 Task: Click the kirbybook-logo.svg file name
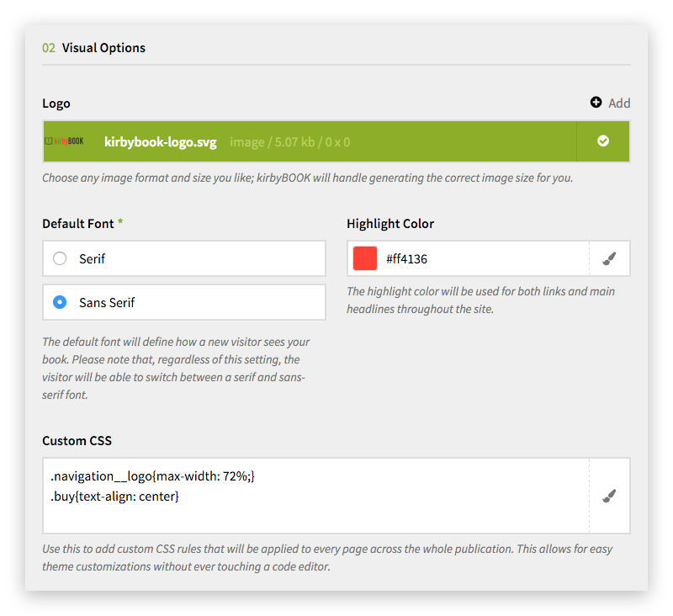(160, 142)
